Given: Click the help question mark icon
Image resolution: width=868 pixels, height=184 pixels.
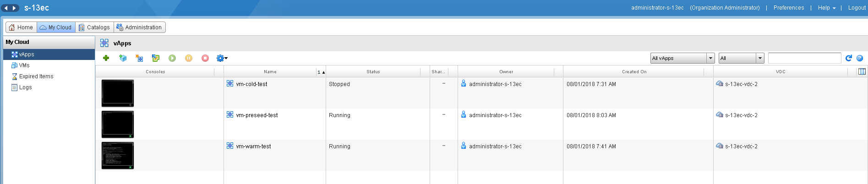Looking at the screenshot, I should [860, 58].
